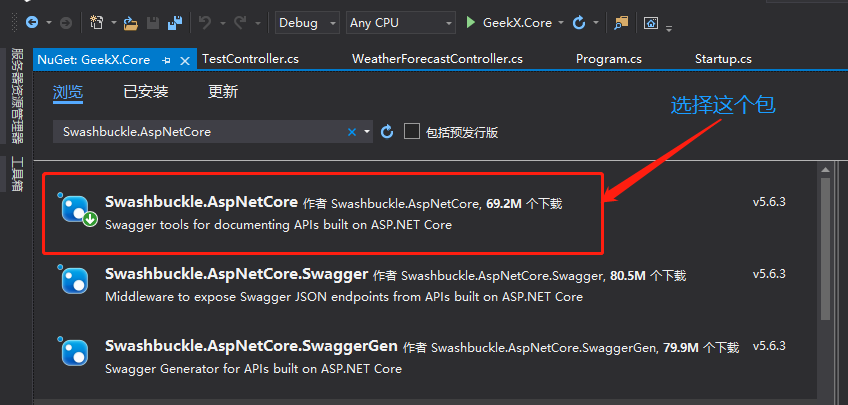The image size is (848, 405).
Task: Select the 已安装 installed tab
Action: coord(145,92)
